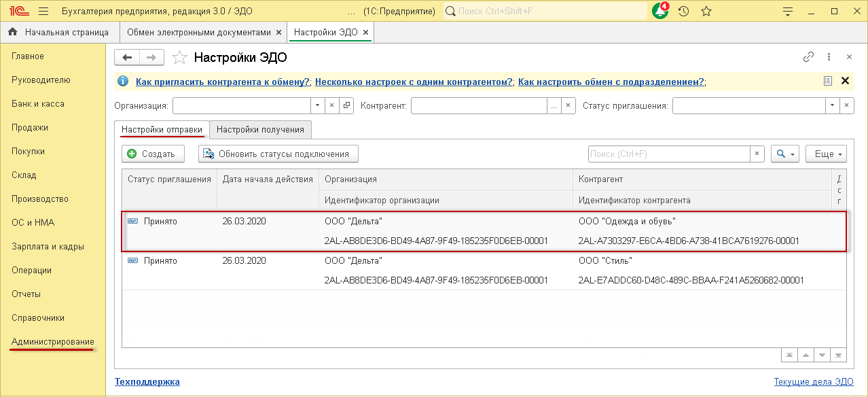The height and width of the screenshot is (397, 868).
Task: Click the back navigation arrow
Action: point(127,57)
